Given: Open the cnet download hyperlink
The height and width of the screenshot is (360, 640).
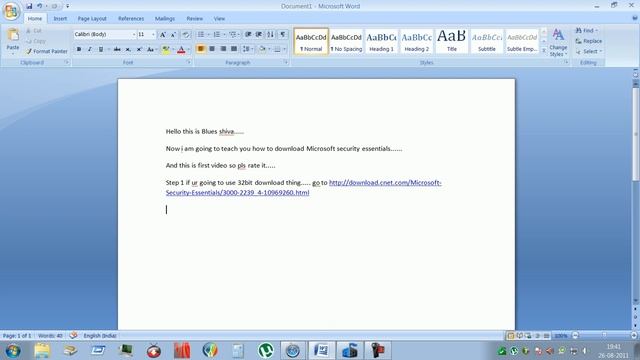Looking at the screenshot, I should pos(304,187).
